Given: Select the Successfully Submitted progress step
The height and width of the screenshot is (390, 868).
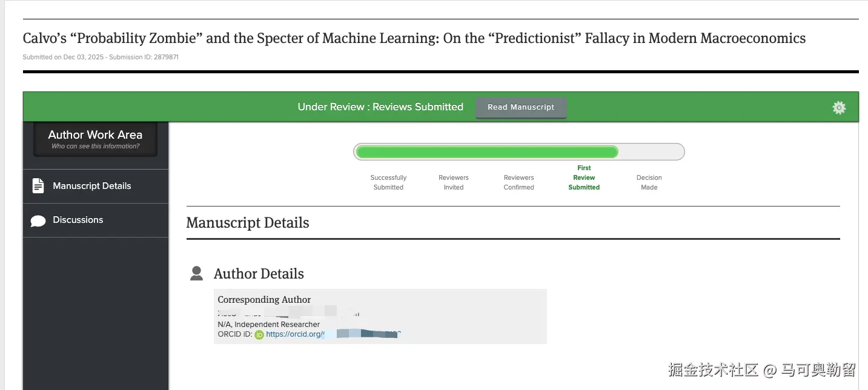Looking at the screenshot, I should click(388, 182).
